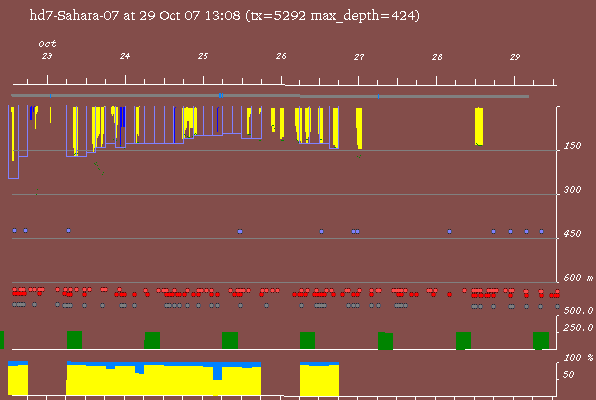Viewport: 596px width, 400px height.
Task: Select the "26" date label on the time axis
Action: click(x=281, y=56)
